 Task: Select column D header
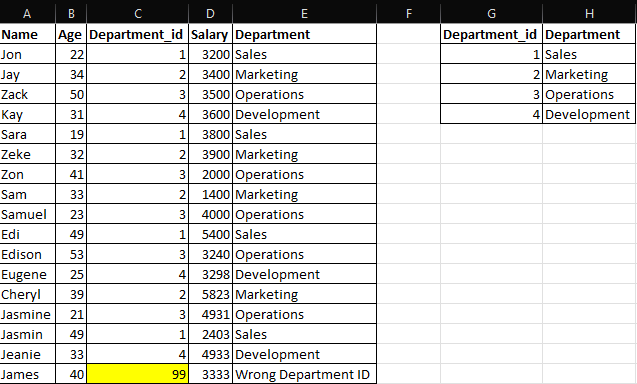click(210, 13)
